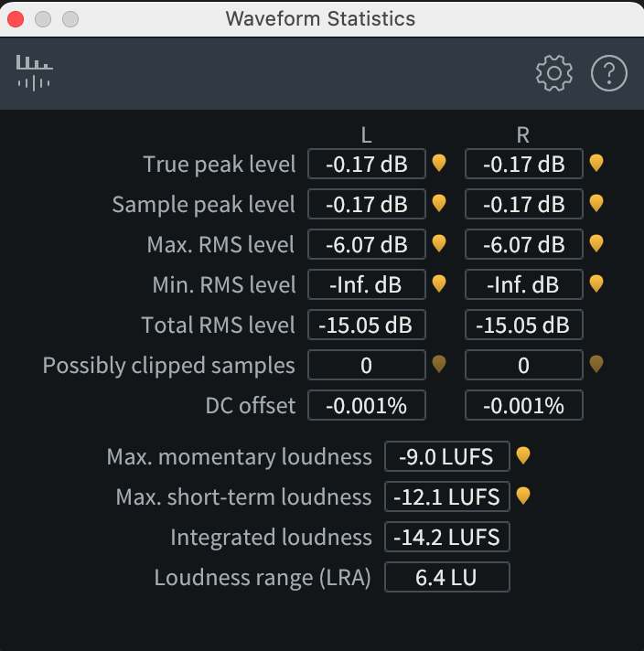Select left Total RMS level value box
644x651 pixels.
[367, 325]
